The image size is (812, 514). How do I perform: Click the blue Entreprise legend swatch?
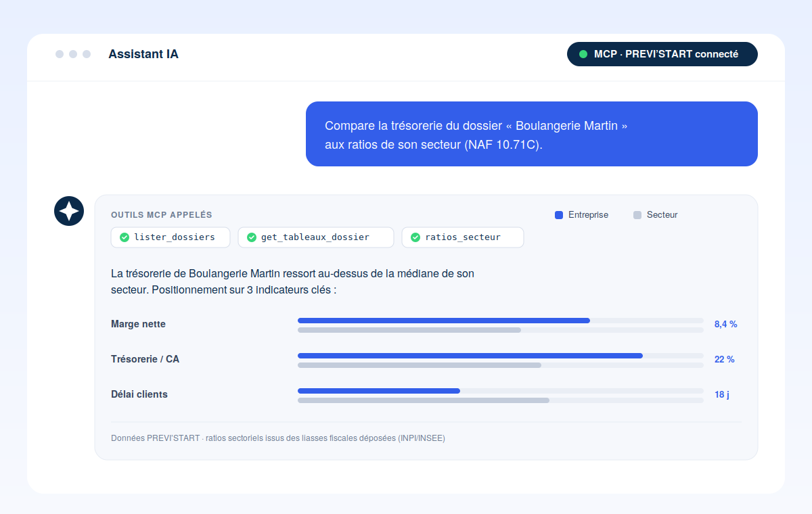[559, 215]
